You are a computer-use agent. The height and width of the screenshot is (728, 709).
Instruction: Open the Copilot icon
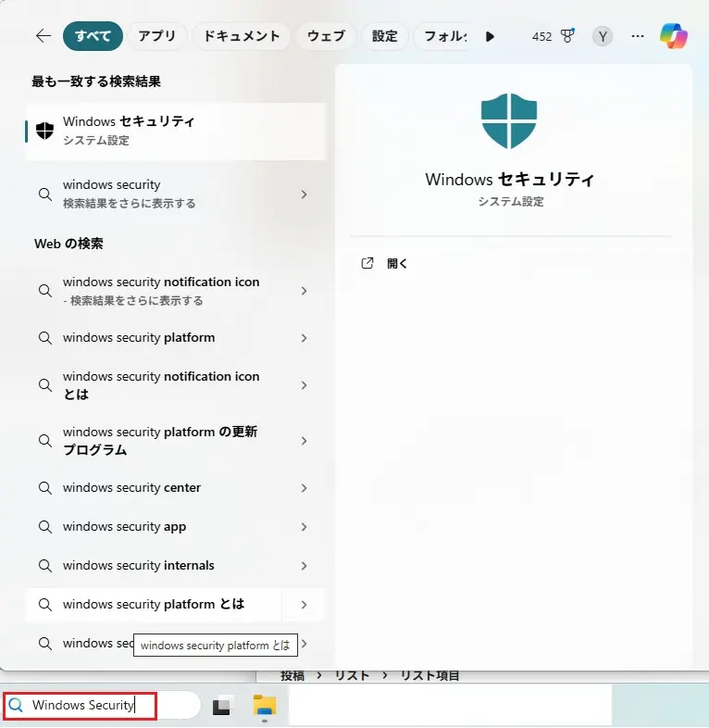tap(673, 36)
